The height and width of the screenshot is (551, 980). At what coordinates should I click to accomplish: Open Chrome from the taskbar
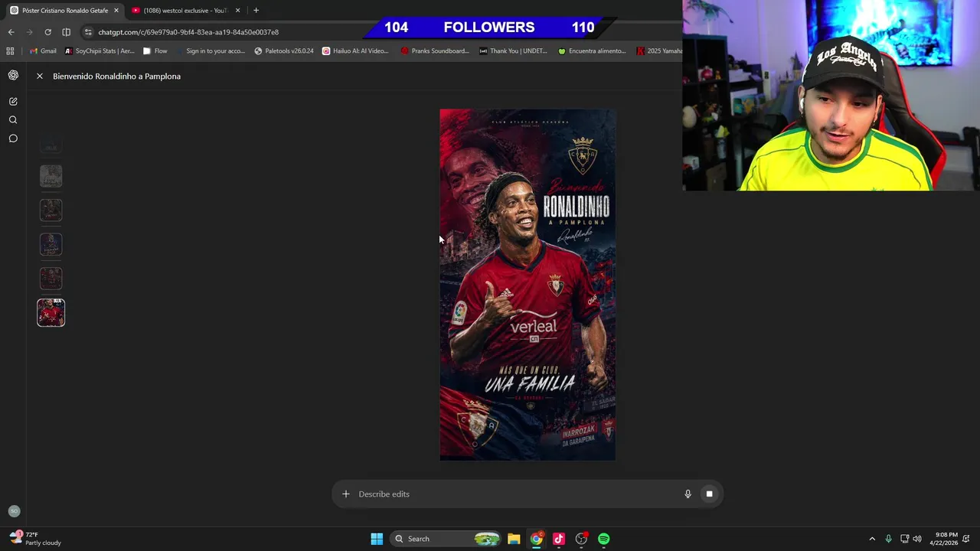click(x=537, y=539)
